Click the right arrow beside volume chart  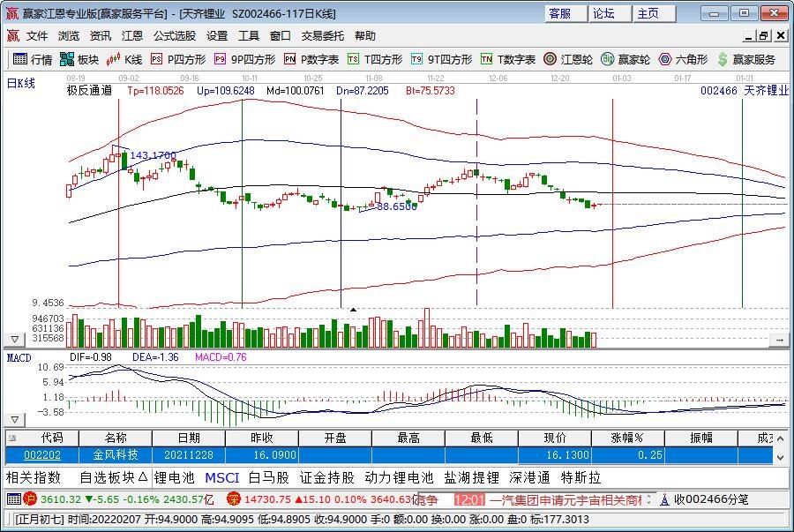tap(779, 341)
